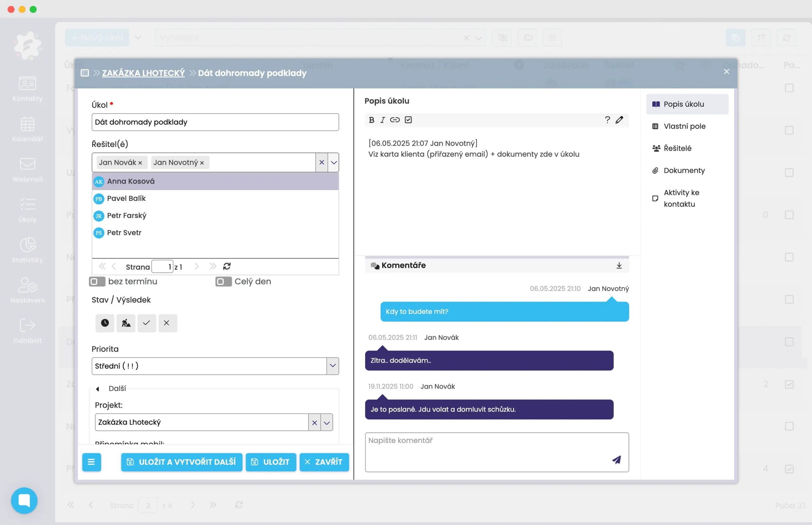
Task: Click the Italic formatting icon
Action: pyautogui.click(x=383, y=120)
